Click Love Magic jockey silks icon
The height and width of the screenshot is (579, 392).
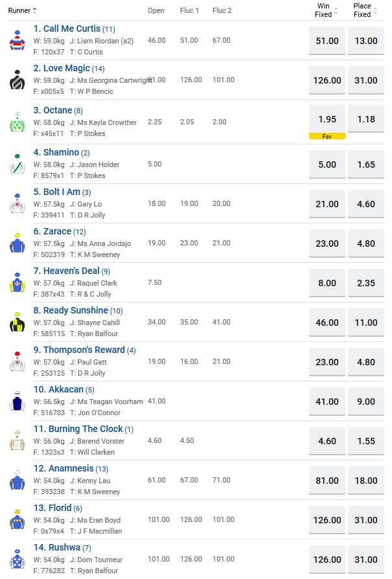click(x=17, y=80)
